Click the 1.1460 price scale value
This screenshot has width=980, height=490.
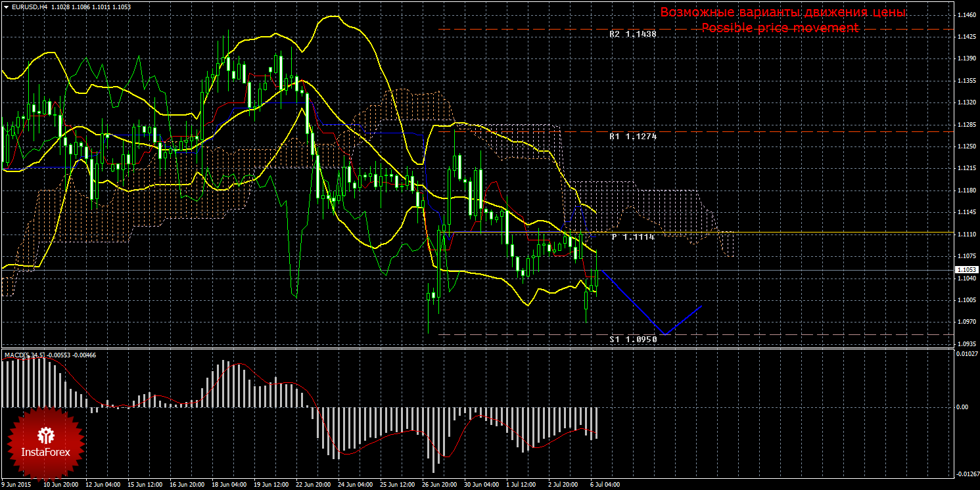point(965,14)
